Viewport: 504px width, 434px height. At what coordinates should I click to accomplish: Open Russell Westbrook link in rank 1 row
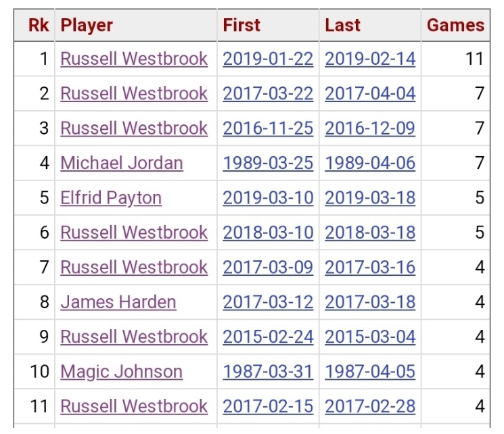click(x=134, y=59)
